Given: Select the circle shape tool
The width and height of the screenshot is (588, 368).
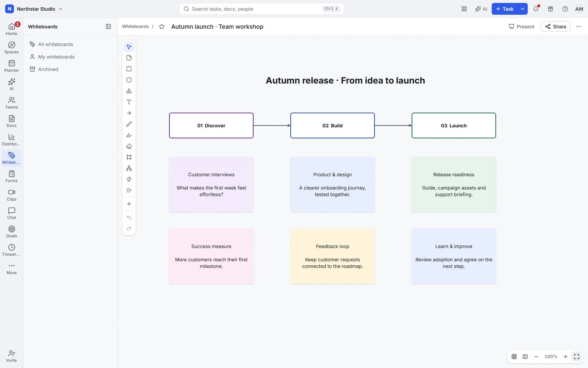Looking at the screenshot, I should coord(129,80).
